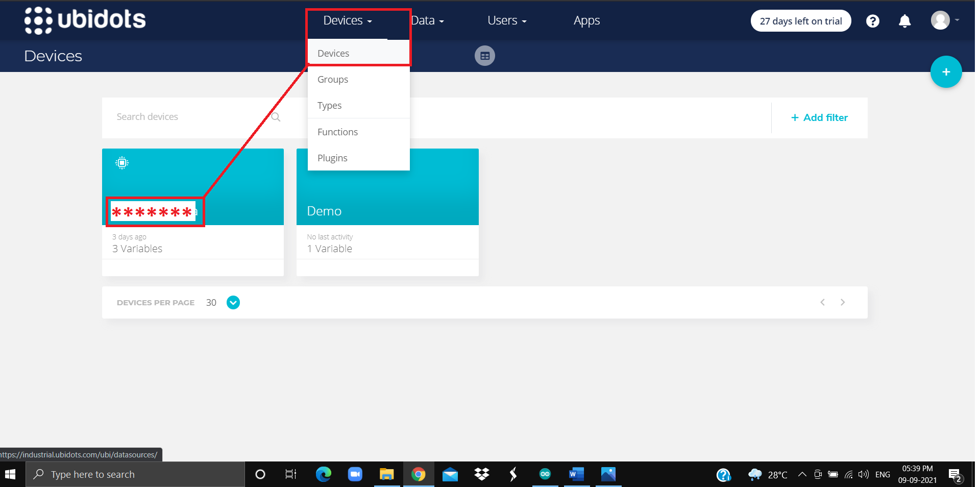
Task: Launch Microsoft Edge from taskbar
Action: coord(323,474)
